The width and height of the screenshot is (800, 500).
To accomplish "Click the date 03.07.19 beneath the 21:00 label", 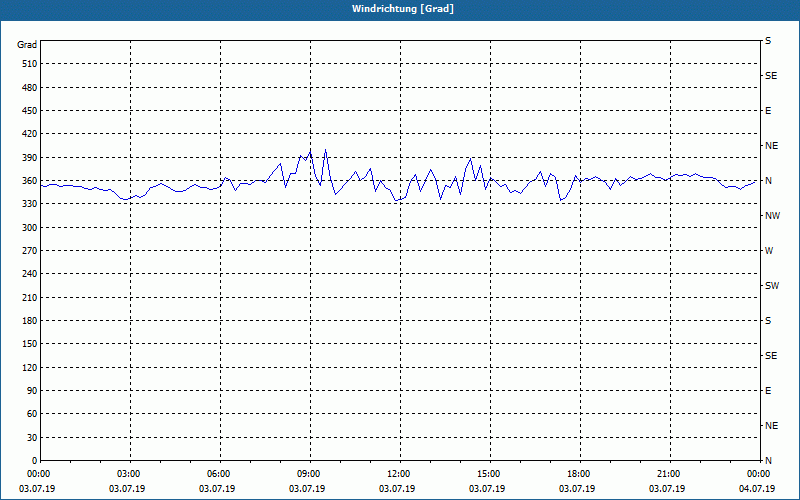I will tap(667, 489).
